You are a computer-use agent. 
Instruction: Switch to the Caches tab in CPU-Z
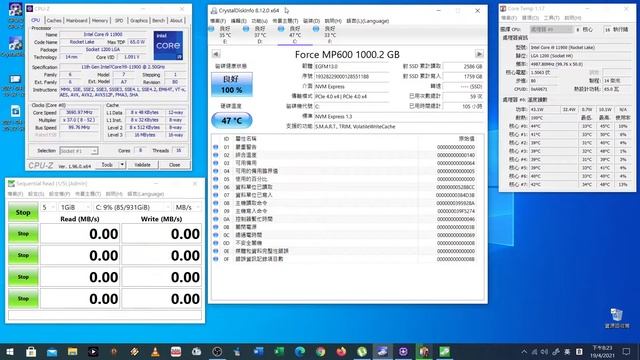[x=54, y=20]
